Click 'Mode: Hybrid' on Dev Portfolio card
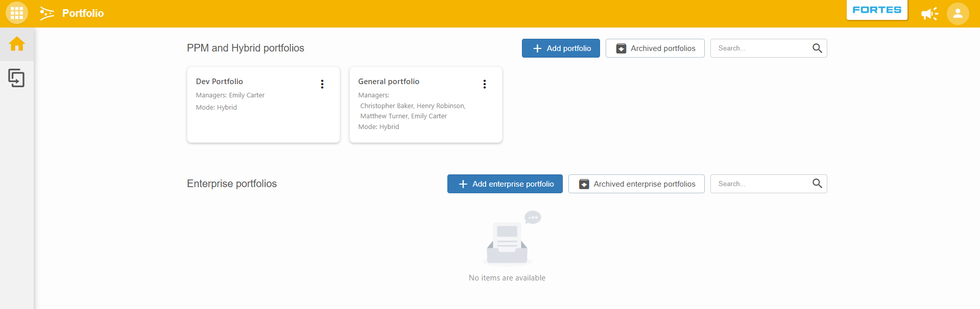 click(217, 108)
